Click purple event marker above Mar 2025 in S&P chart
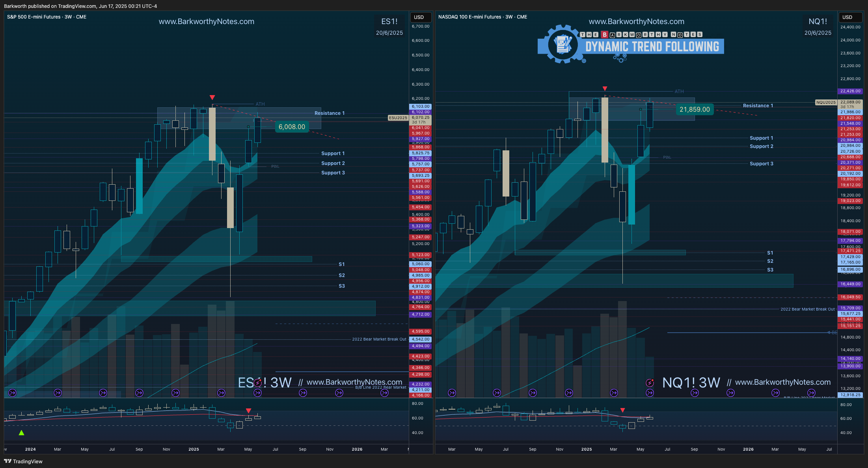Viewport: 868px width, 468px height. pos(221,393)
